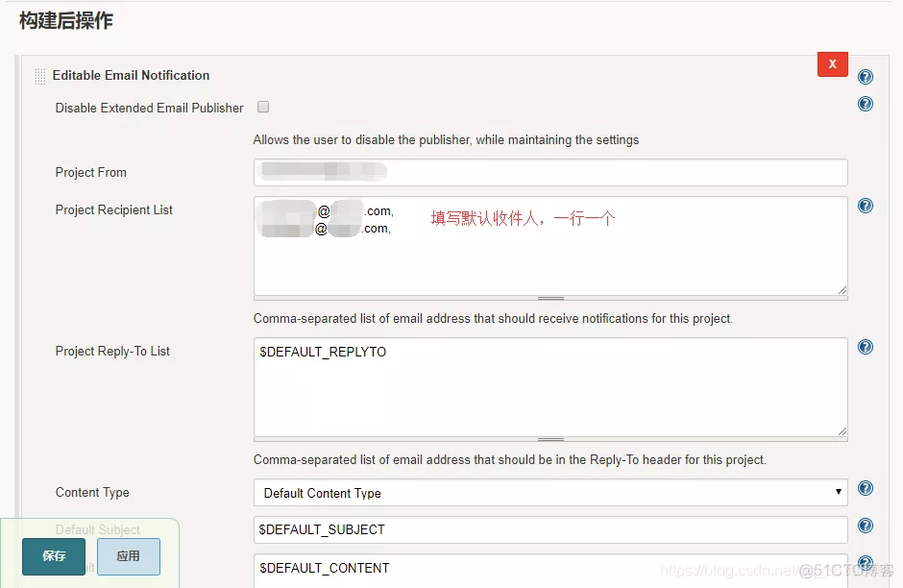Click resize corner of Reply-To List textarea
Viewport: 903px width, 588px height.
point(842,431)
